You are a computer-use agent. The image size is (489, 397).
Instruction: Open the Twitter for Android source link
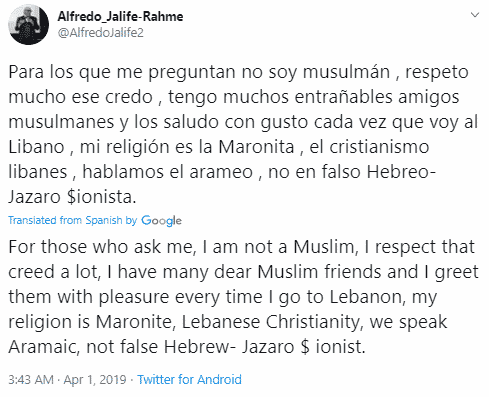(x=189, y=380)
